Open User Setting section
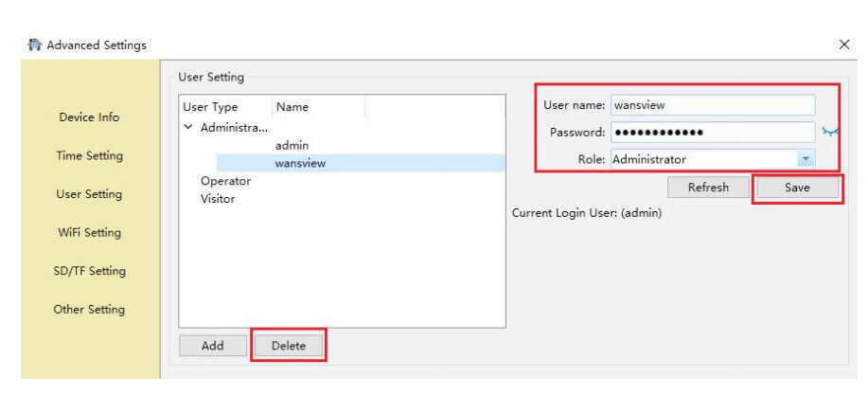The height and width of the screenshot is (395, 868). [89, 194]
